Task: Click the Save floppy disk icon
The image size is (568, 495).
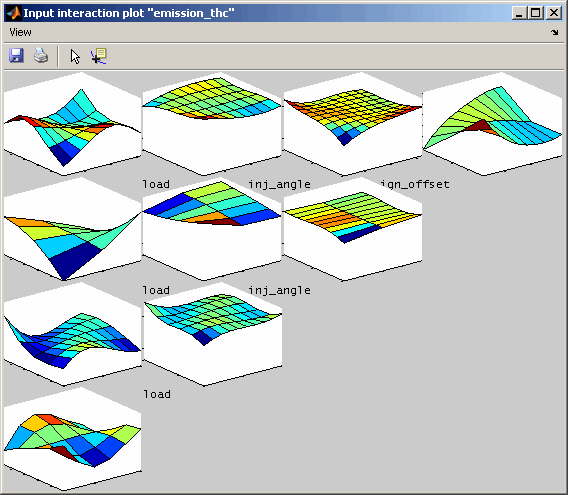Action: [16, 56]
